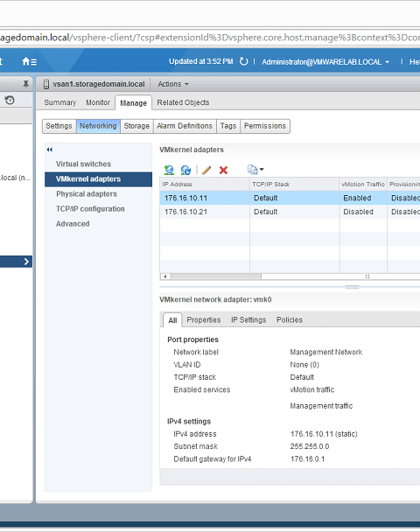Screen dimensions: 420x532
Task: Click the browser address bar URL
Action: pyautogui.click(x=210, y=37)
